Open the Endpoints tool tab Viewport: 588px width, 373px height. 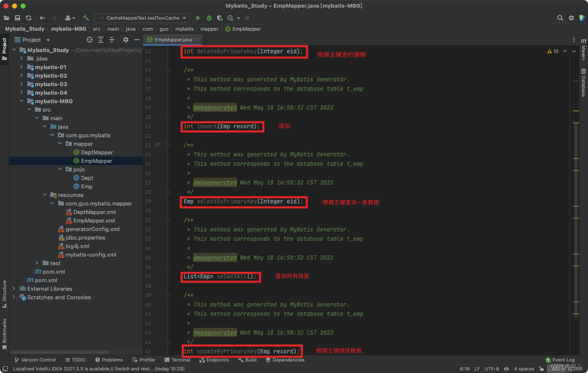[214, 360]
